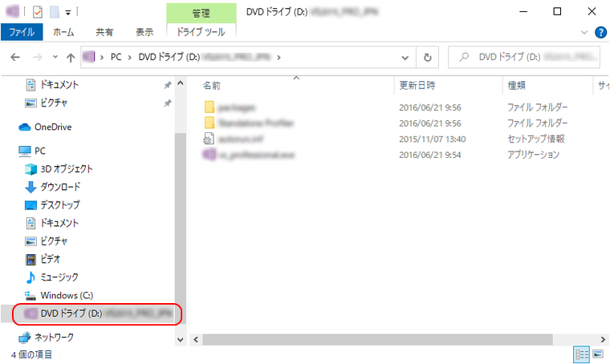The height and width of the screenshot is (364, 610).
Task: Click the Refresh button beside address bar
Action: pos(427,58)
